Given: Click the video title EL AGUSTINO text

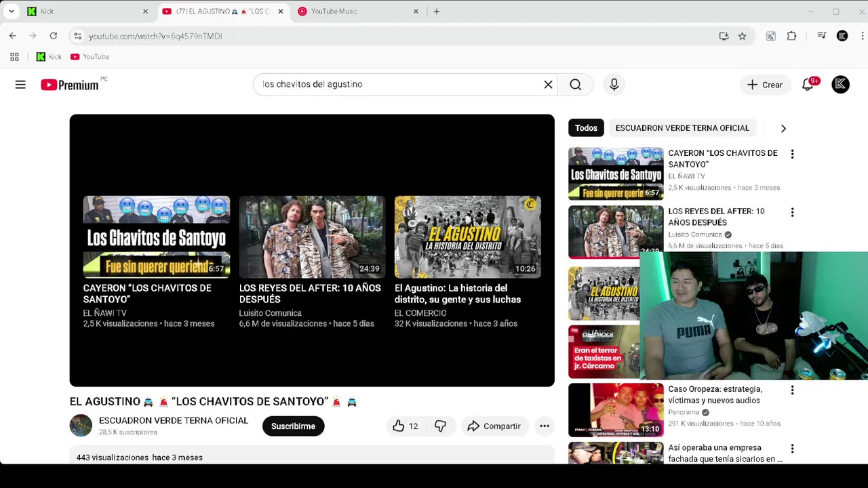Looking at the screenshot, I should [213, 402].
